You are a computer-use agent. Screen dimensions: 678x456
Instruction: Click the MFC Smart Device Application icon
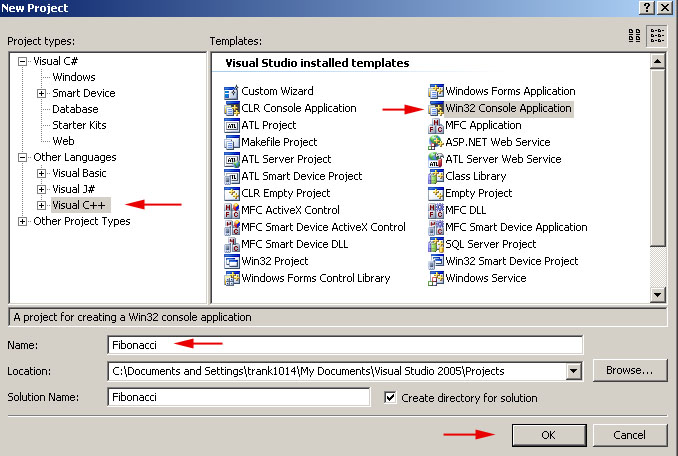[x=435, y=227]
